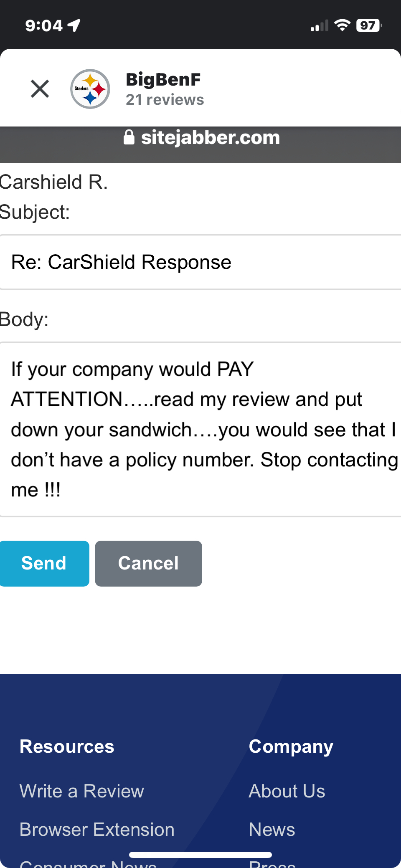Image resolution: width=401 pixels, height=868 pixels.
Task: Tap the location arrow next to the time
Action: [x=73, y=25]
